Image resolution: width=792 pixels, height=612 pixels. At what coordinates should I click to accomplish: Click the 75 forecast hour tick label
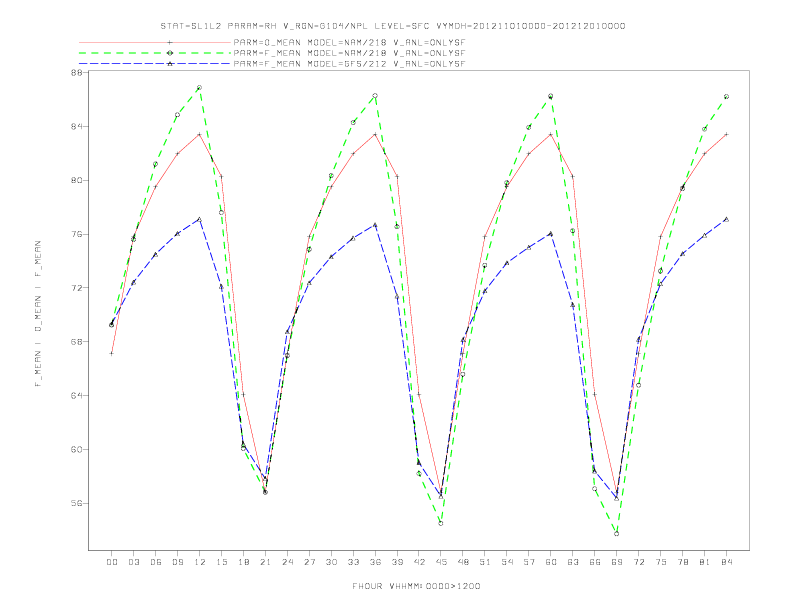pyautogui.click(x=661, y=562)
